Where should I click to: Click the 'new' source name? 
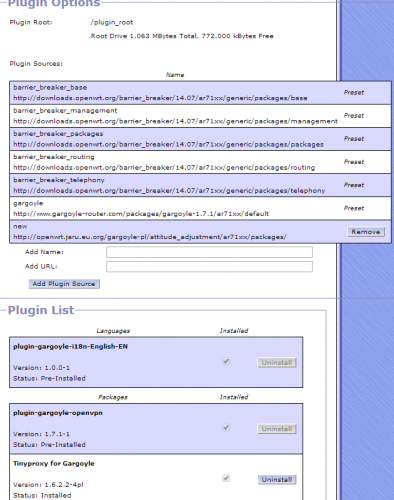tap(20, 226)
